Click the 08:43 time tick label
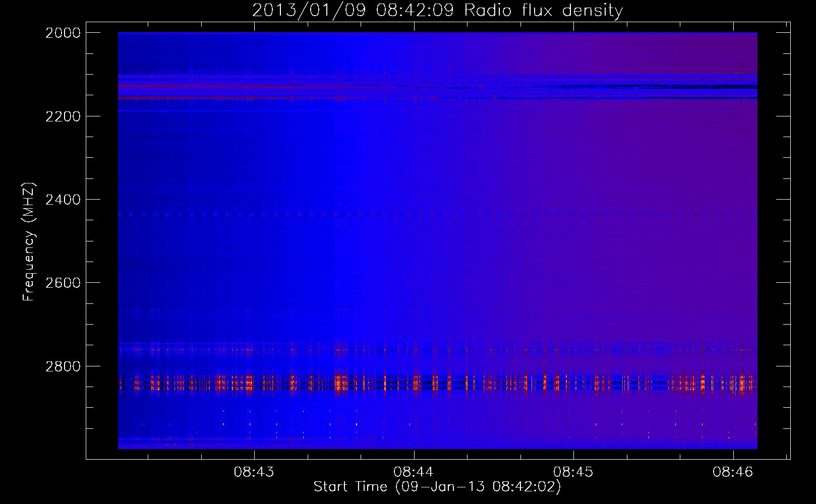816x504 pixels. (x=254, y=472)
